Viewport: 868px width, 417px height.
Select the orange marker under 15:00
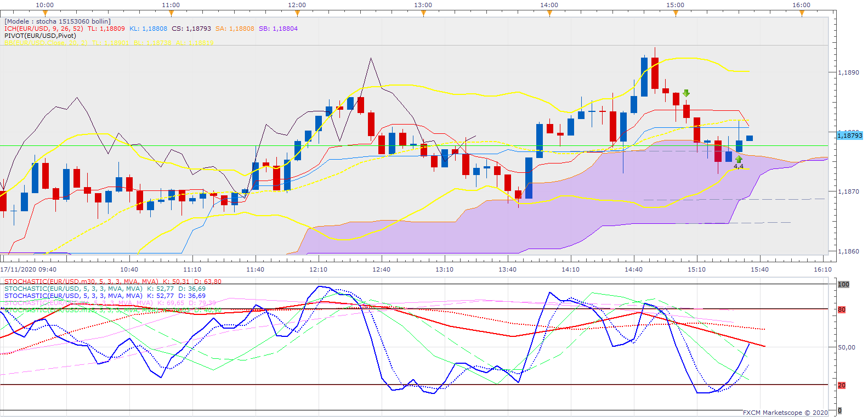676,13
